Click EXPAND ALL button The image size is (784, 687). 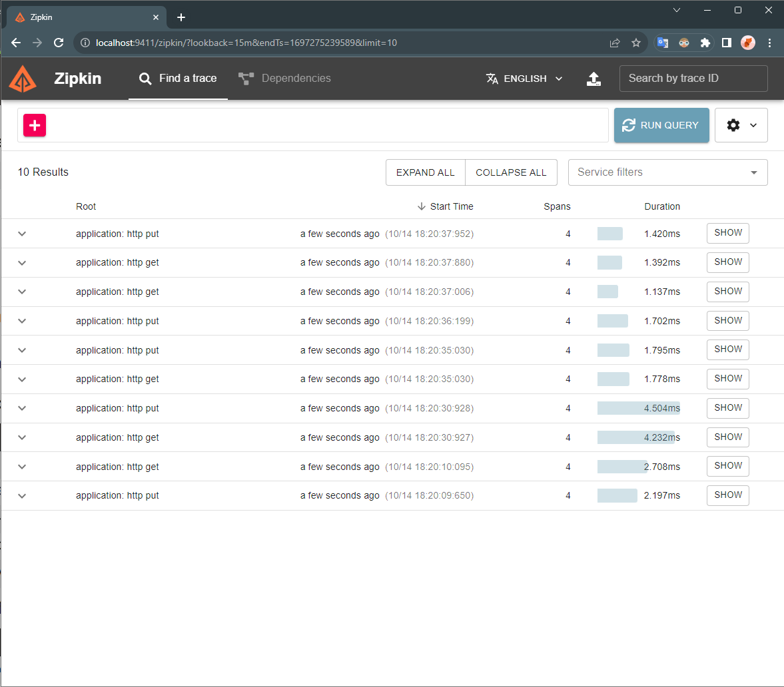[426, 172]
